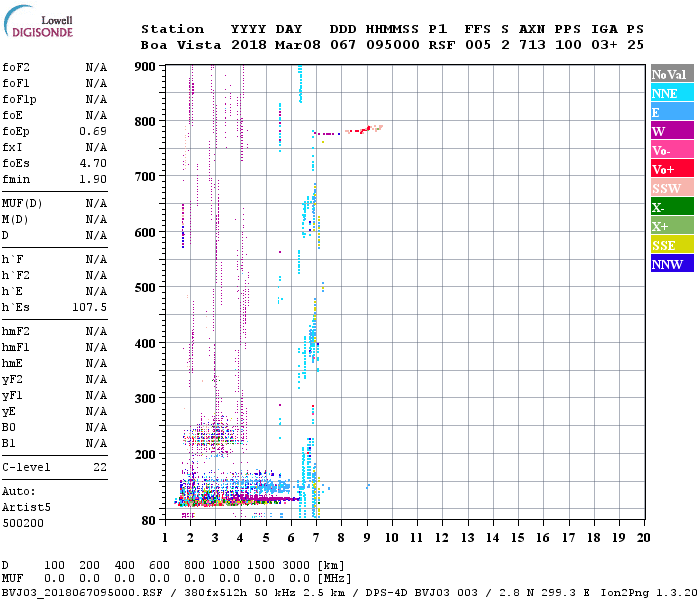Click the MUF row label at bottom
700x600 pixels.
(x=12, y=578)
